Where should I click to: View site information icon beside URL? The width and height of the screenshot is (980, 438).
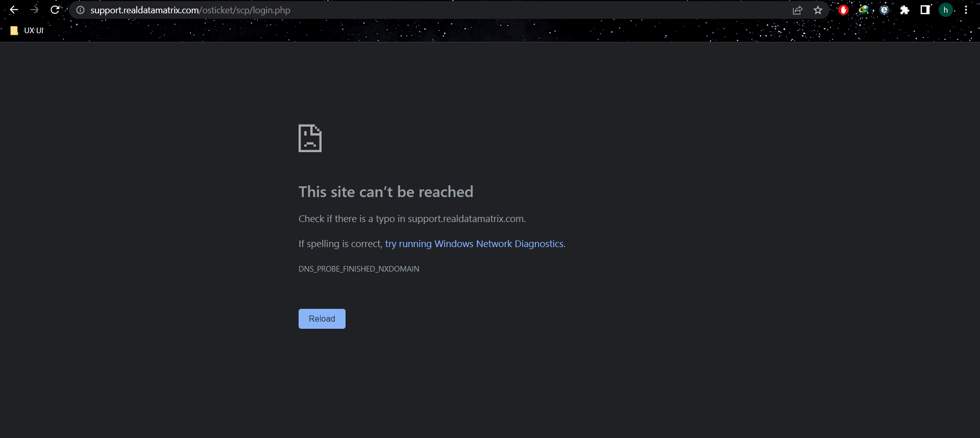[80, 10]
